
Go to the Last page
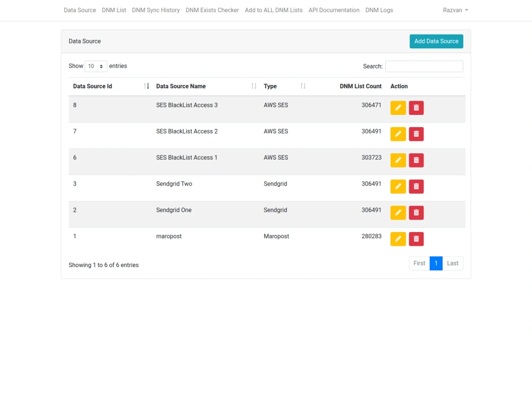(x=452, y=263)
